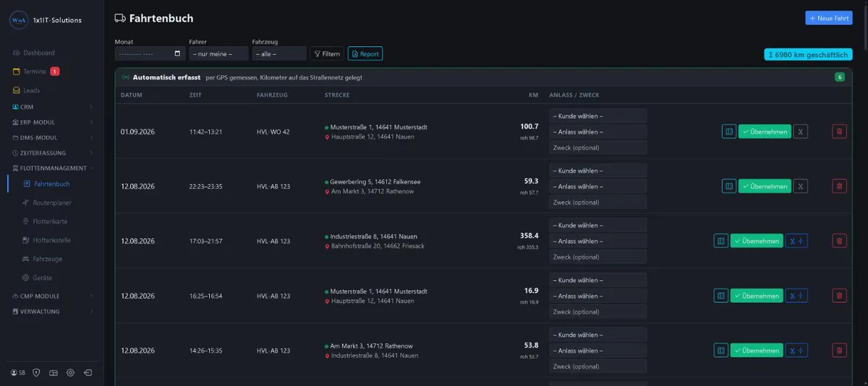Image resolution: width=868 pixels, height=386 pixels.
Task: Open the map for the 22:23–23:35 trip
Action: [729, 186]
